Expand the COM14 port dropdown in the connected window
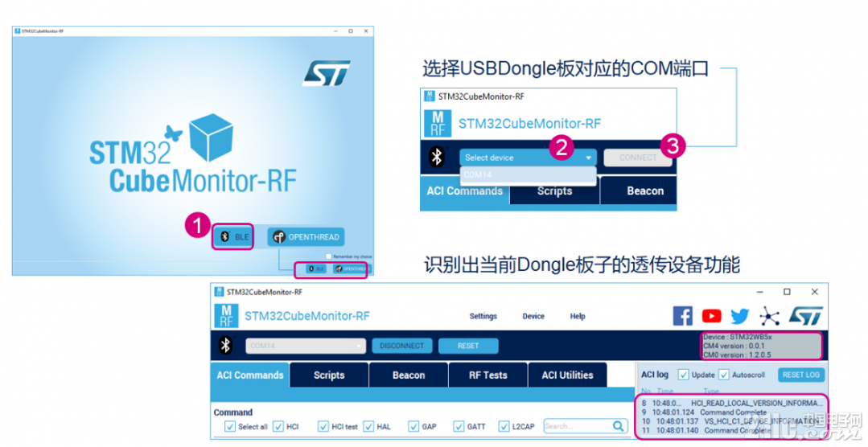 306,346
